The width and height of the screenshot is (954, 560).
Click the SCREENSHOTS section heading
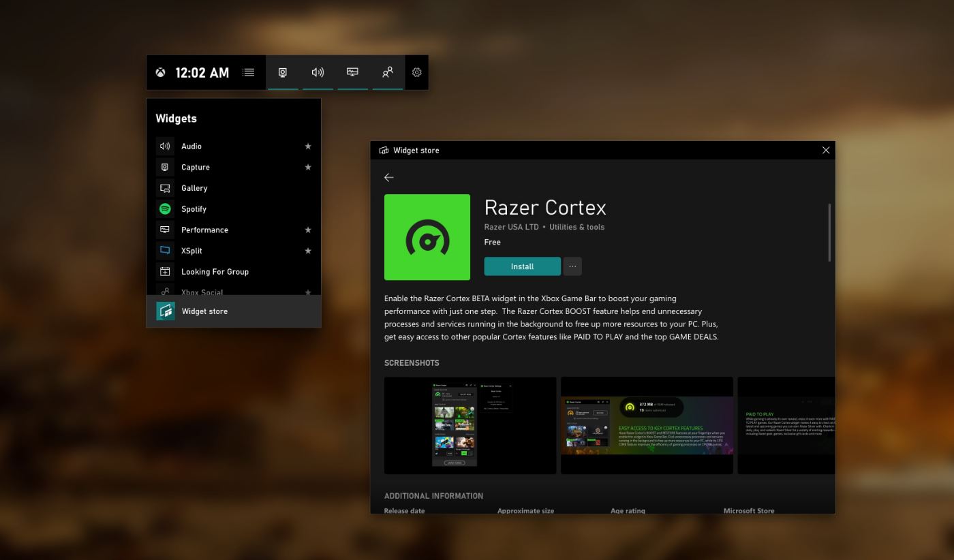(412, 363)
